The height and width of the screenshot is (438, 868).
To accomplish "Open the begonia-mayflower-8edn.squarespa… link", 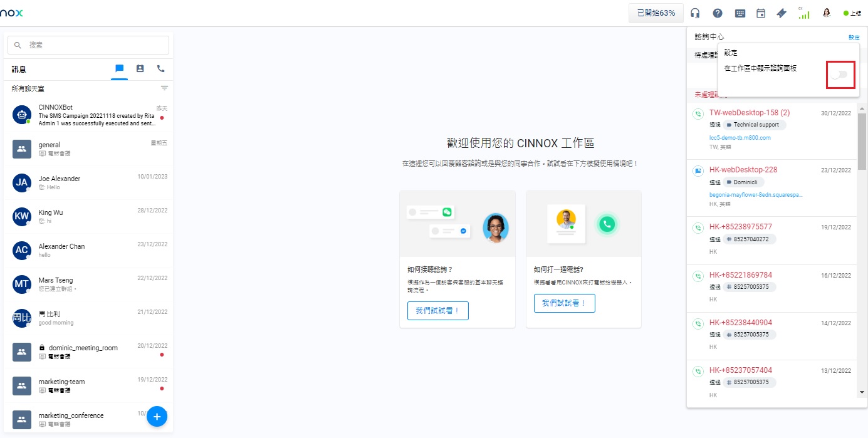I will 756,194.
